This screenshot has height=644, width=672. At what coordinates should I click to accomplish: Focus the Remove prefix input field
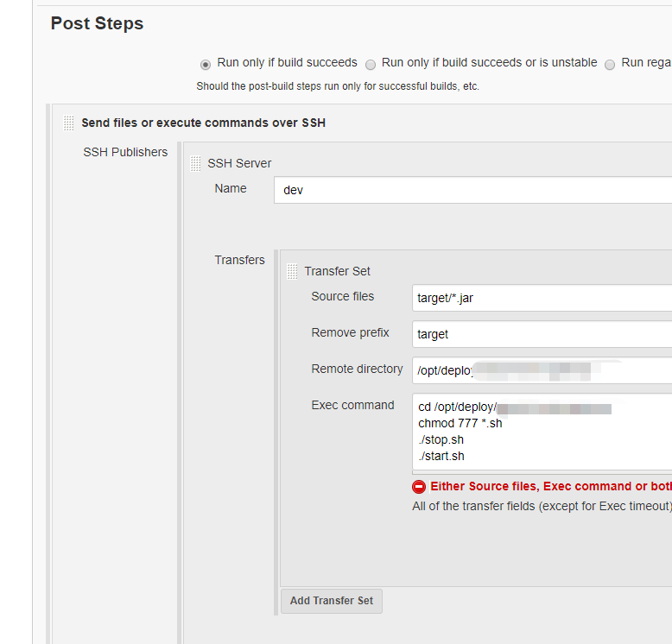(542, 334)
